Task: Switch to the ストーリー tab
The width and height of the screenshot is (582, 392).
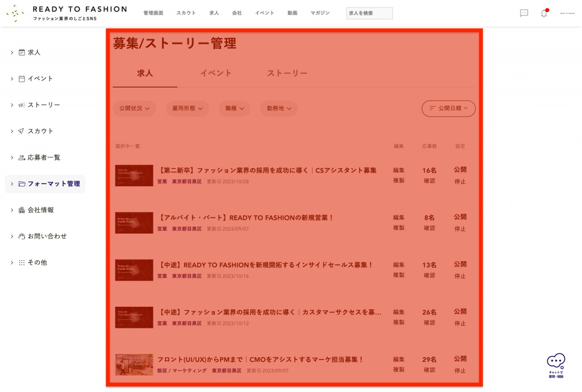Action: click(287, 73)
